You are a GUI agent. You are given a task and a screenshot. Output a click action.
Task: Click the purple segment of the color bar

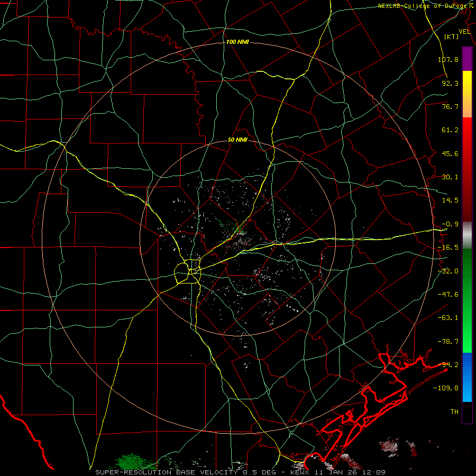467,59
